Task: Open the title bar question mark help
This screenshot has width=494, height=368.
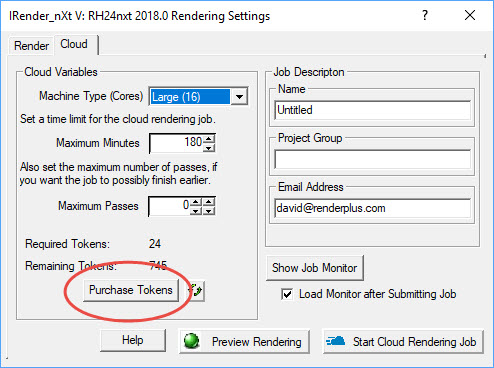Action: coord(425,15)
